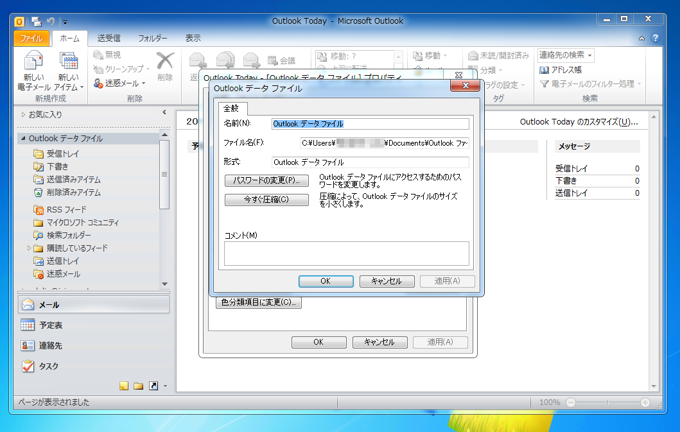This screenshot has height=432, width=680.
Task: Click 下書き in the Messages list
Action: point(566,180)
